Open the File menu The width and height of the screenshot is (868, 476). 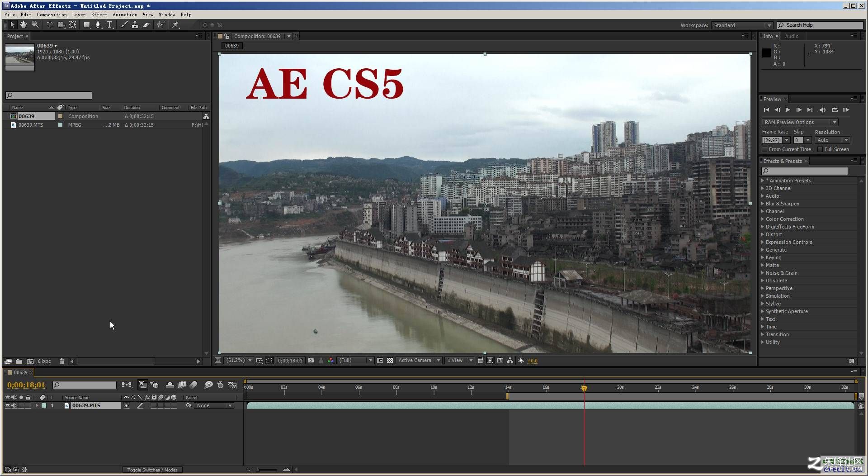pos(9,14)
